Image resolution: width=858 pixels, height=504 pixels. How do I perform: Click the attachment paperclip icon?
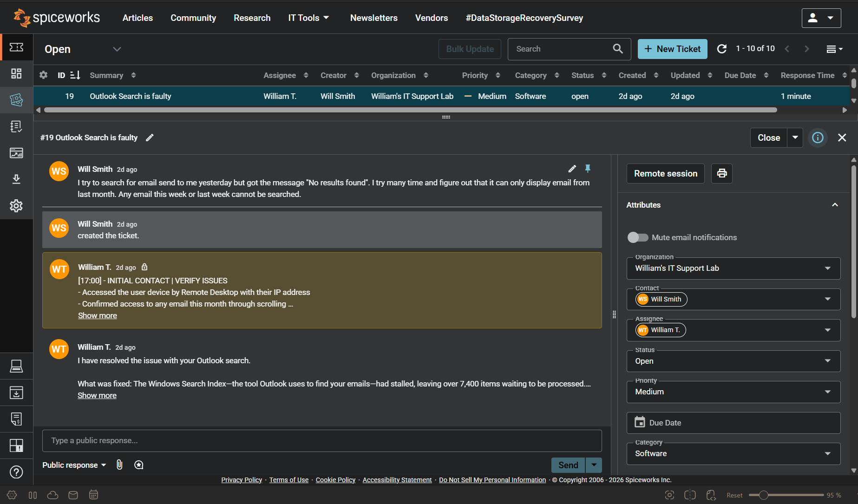coord(119,465)
